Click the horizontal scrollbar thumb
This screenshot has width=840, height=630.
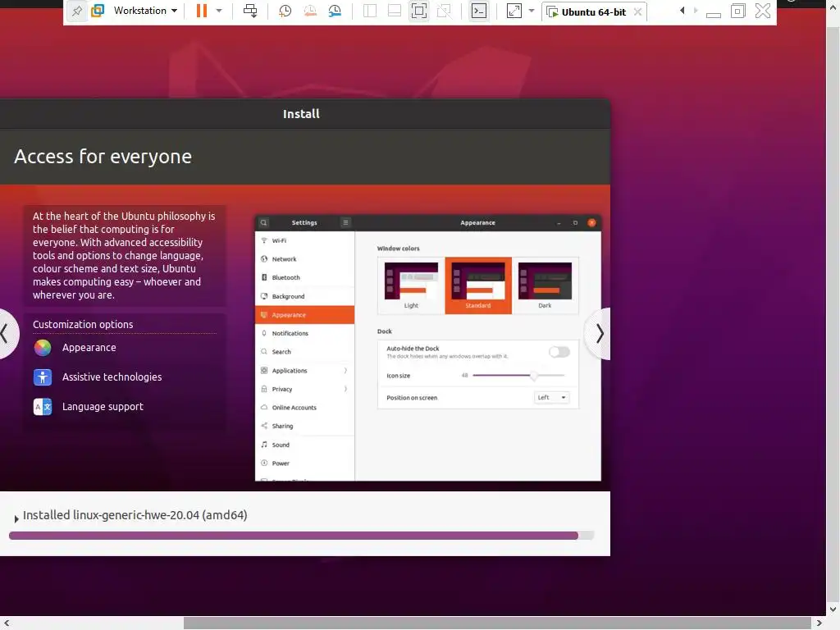tap(497, 623)
